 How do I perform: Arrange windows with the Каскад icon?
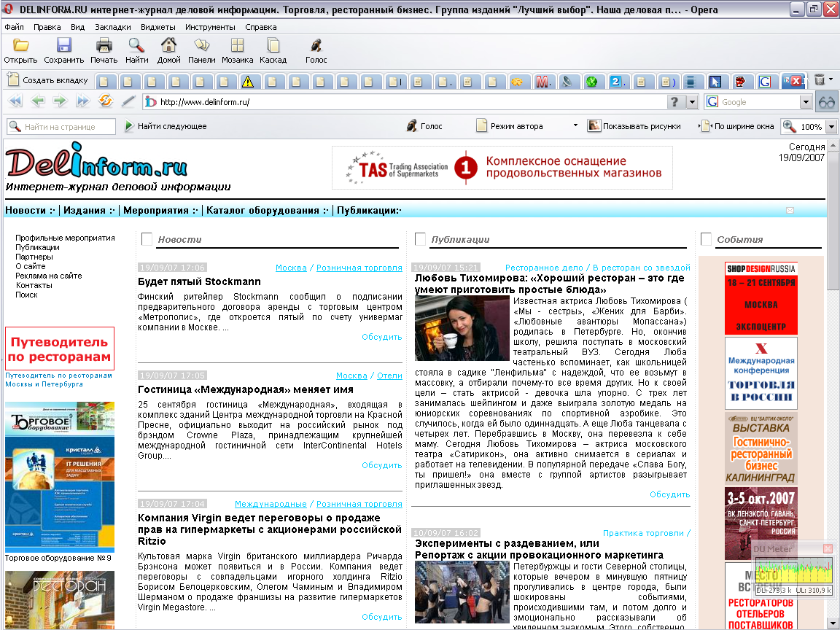(273, 45)
